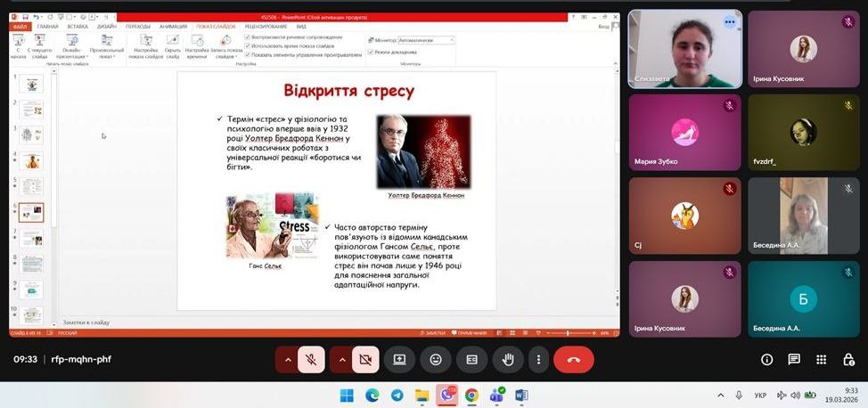Image resolution: width=868 pixels, height=408 pixels.
Task: Unmute the microphone in the call bar
Action: (x=311, y=359)
